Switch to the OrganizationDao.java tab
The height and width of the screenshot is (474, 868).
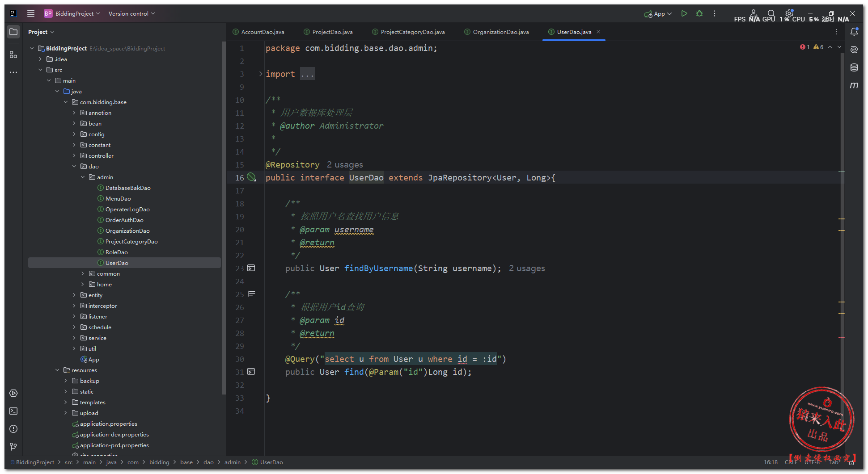point(500,32)
